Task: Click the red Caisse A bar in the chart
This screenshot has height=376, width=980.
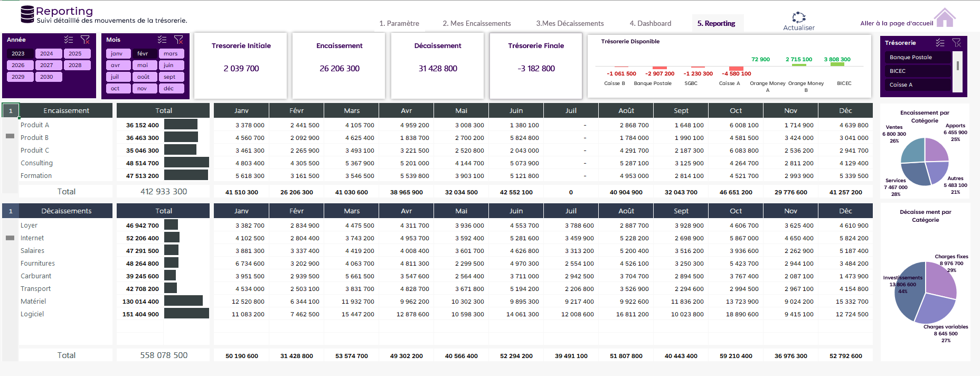Action: pos(736,69)
